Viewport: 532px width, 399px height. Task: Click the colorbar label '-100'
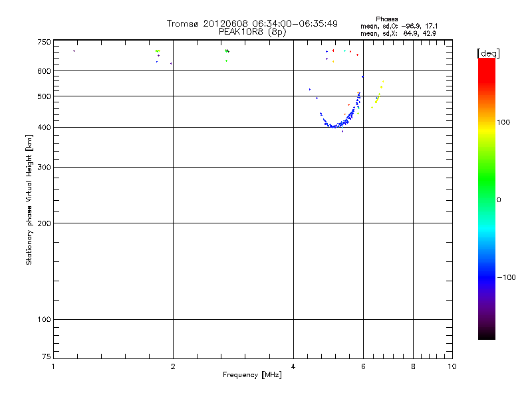point(507,277)
